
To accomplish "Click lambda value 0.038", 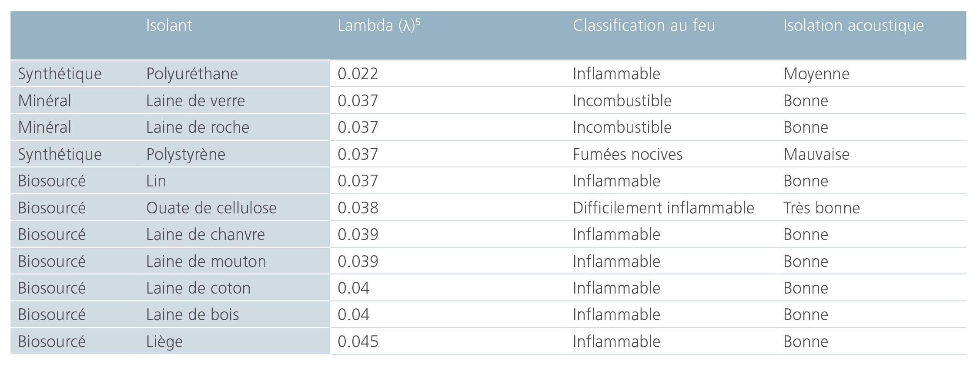I will (358, 208).
